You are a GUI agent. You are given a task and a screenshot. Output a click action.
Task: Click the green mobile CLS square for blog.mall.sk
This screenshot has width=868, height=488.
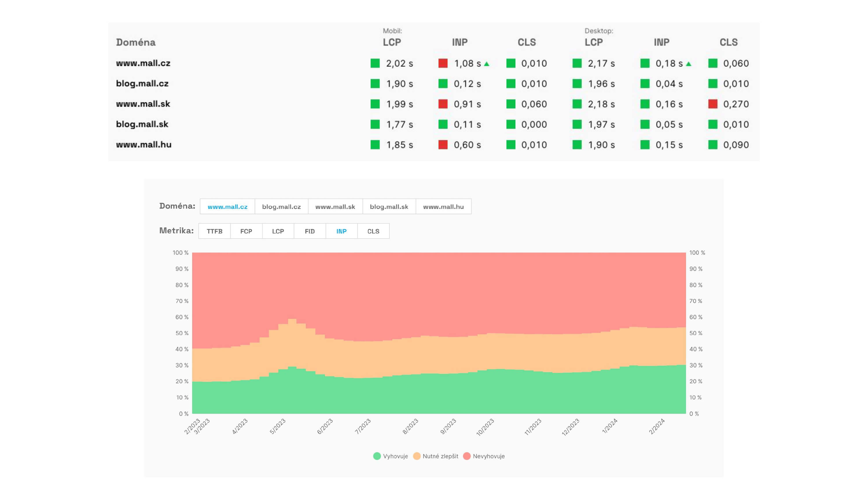coord(512,124)
